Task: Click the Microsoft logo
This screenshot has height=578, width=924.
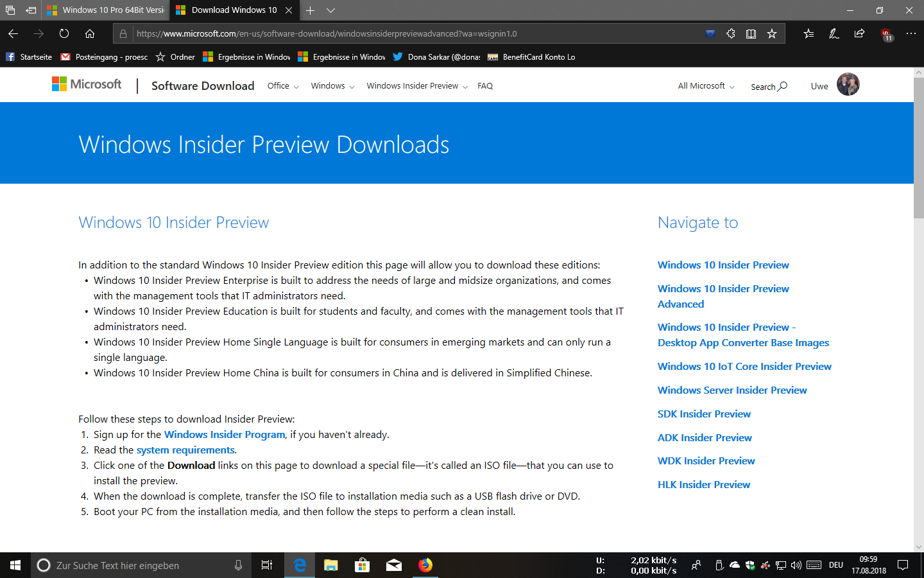Action: point(87,84)
